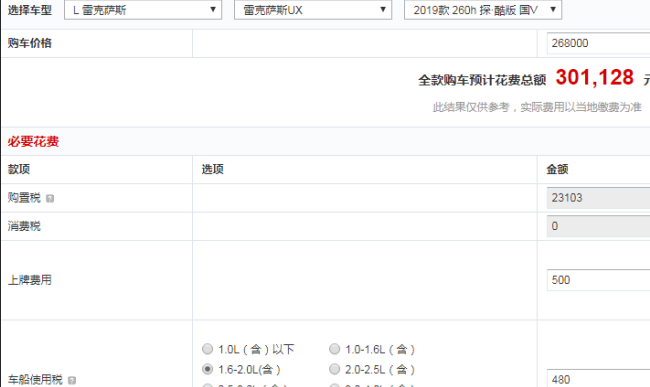Click the 款项 column header
The height and width of the screenshot is (387, 650).
point(19,169)
